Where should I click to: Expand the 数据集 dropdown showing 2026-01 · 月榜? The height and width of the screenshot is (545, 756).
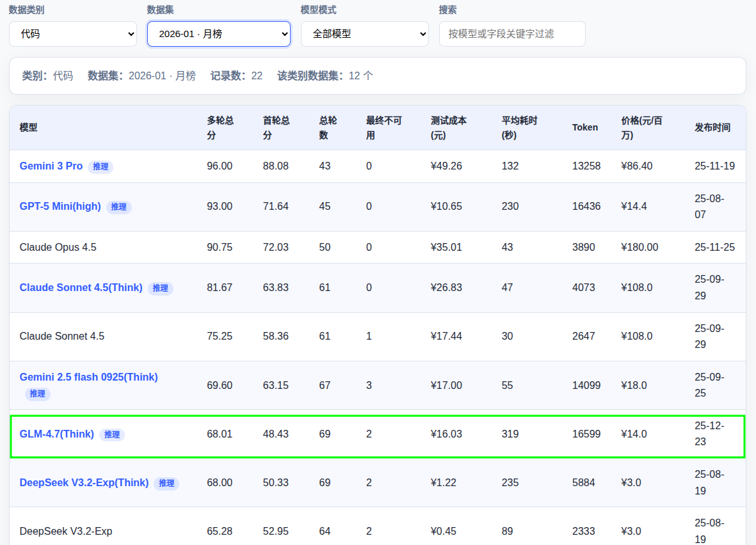coord(218,34)
